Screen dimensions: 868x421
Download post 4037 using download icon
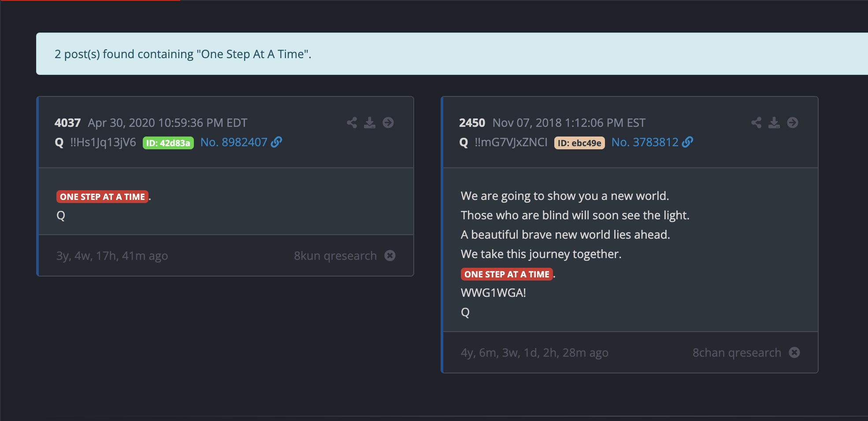(370, 122)
